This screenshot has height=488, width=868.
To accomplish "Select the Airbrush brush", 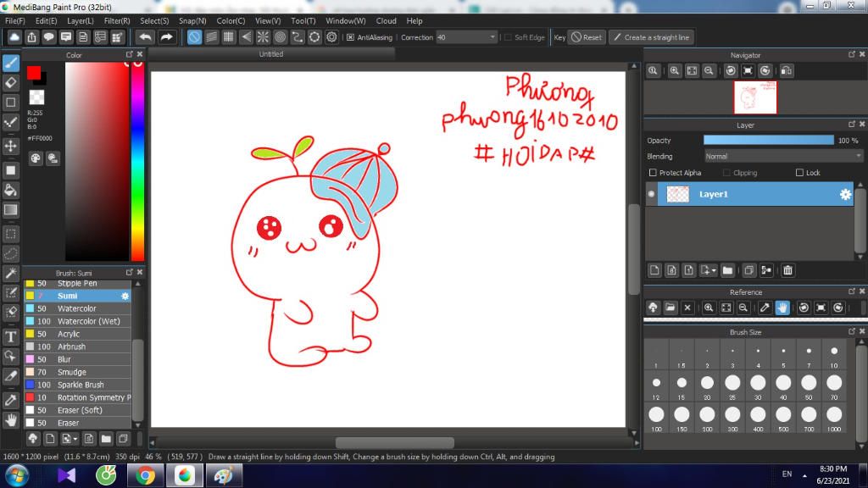I will tap(78, 347).
